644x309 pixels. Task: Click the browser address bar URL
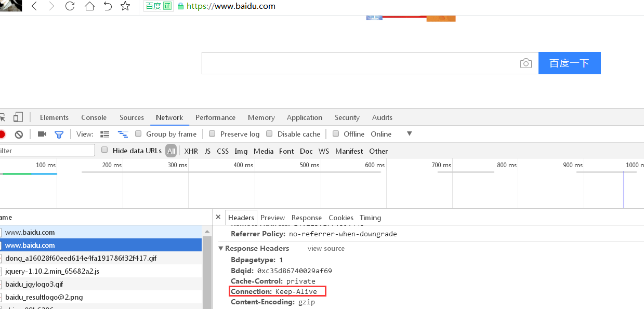tap(231, 6)
